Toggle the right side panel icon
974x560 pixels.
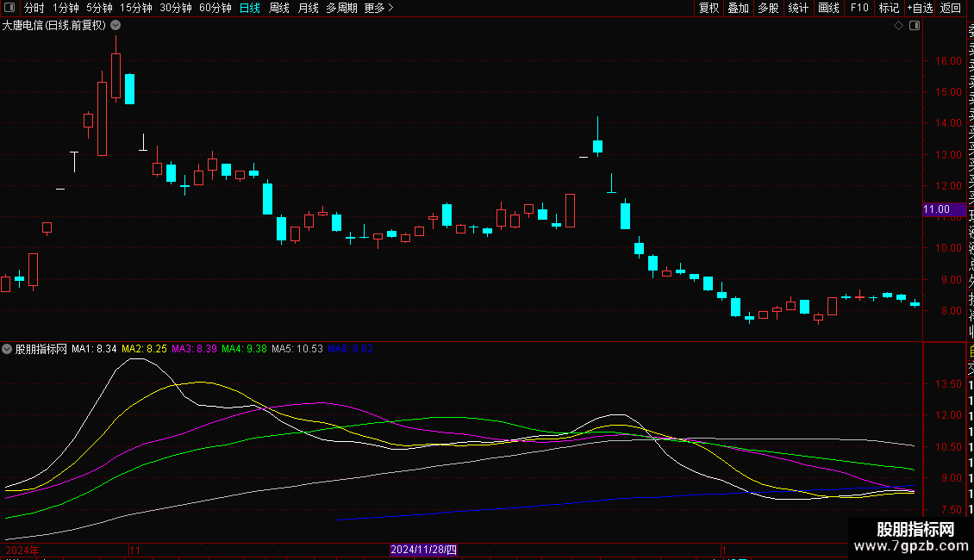click(x=915, y=26)
